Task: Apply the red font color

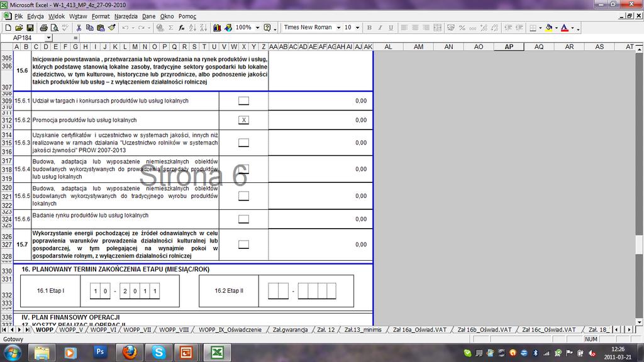Action: point(565,28)
